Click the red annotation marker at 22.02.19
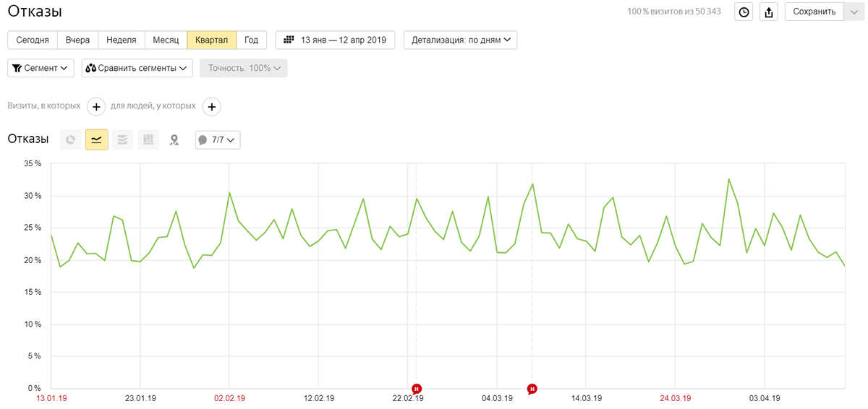Screen dimensions: 868x409 pos(417,389)
